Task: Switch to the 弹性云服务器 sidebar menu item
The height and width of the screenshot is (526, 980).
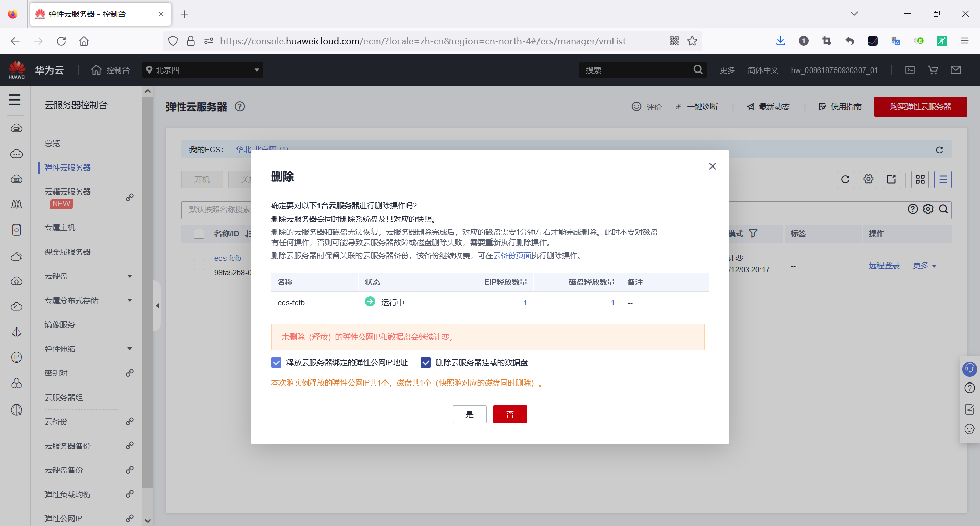Action: tap(67, 167)
